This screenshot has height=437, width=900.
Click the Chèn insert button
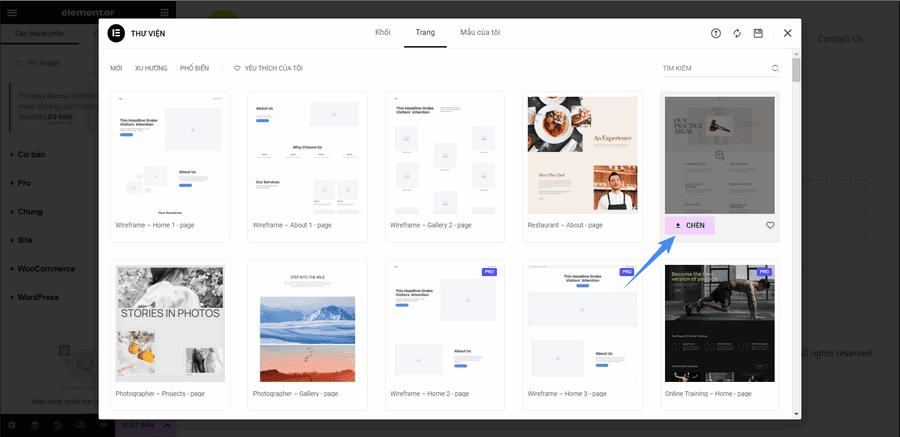coord(689,226)
